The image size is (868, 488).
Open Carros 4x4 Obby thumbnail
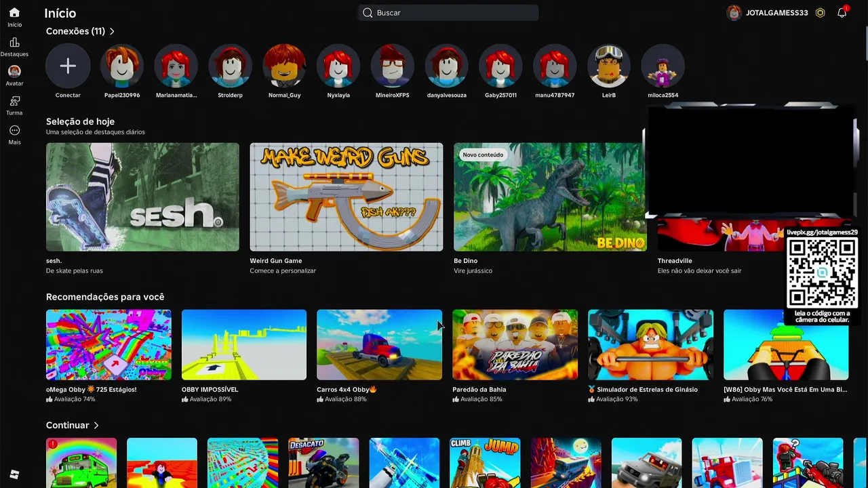pyautogui.click(x=379, y=345)
